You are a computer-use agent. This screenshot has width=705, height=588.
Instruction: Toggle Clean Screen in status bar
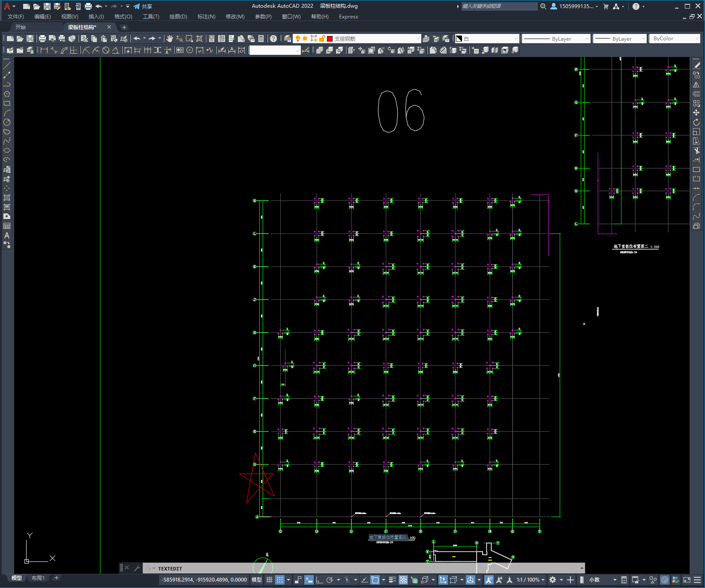(x=687, y=580)
